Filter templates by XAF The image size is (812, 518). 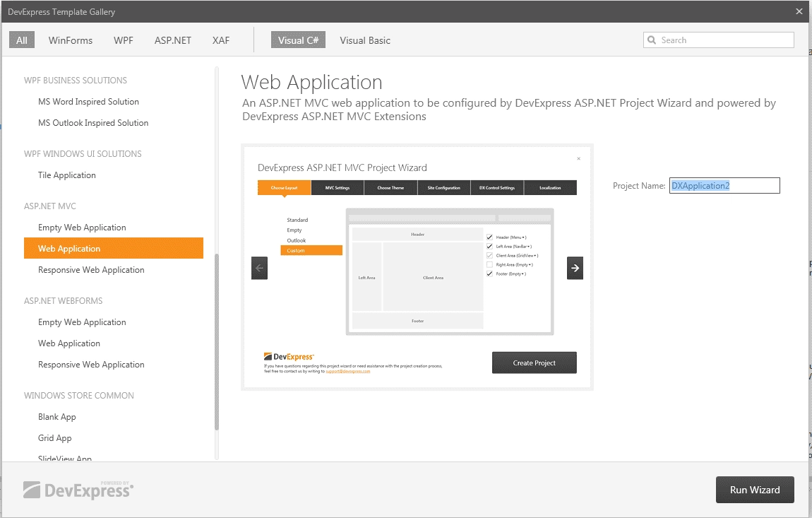tap(220, 40)
